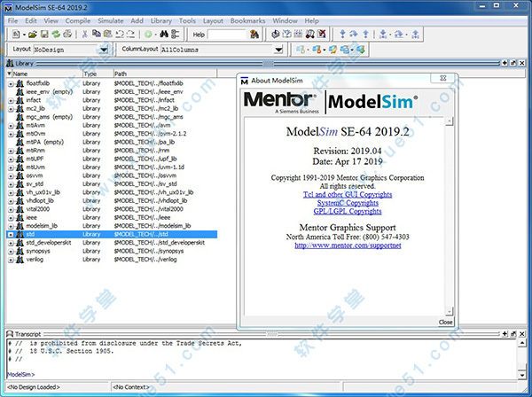
Task: Click the Compile All icon
Action: [287, 34]
